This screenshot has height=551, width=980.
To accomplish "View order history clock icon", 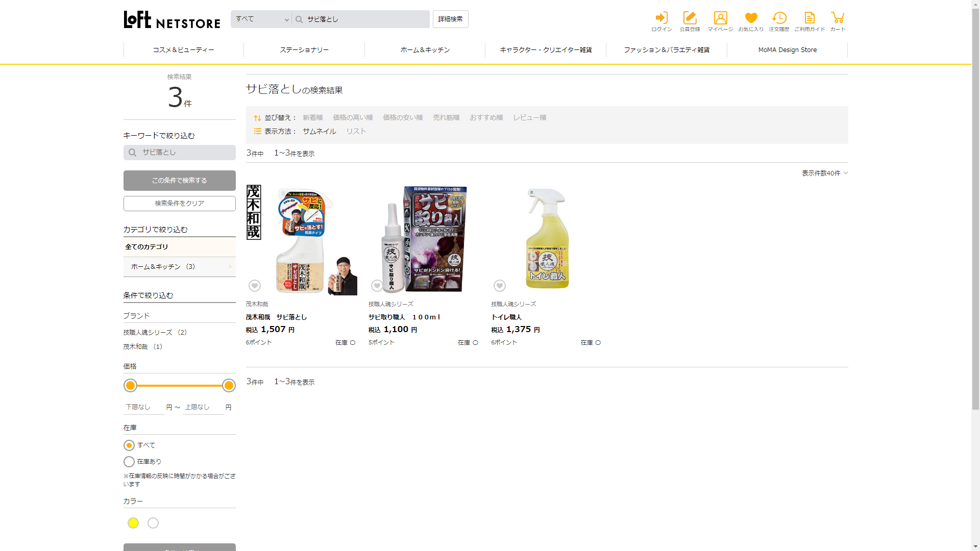I will (779, 18).
